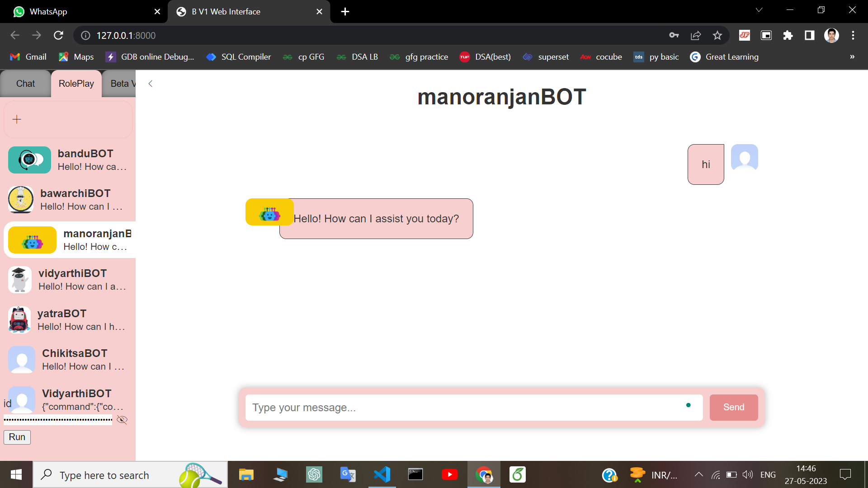Select the banduBOT avatar icon
This screenshot has width=868, height=488.
[x=29, y=160]
